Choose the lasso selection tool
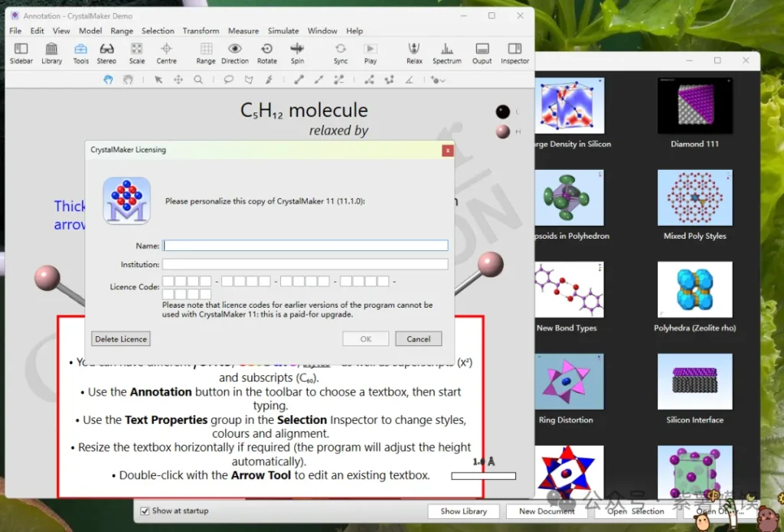 pyautogui.click(x=228, y=80)
